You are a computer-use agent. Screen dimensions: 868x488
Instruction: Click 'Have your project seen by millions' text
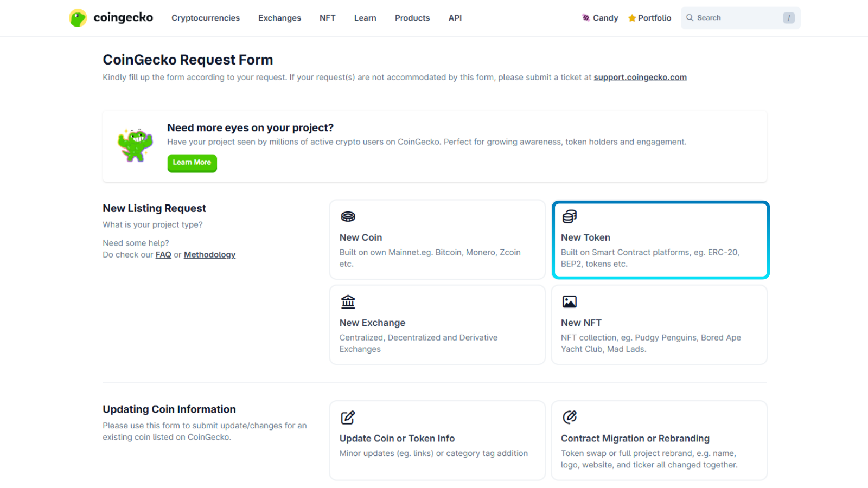[x=426, y=142]
